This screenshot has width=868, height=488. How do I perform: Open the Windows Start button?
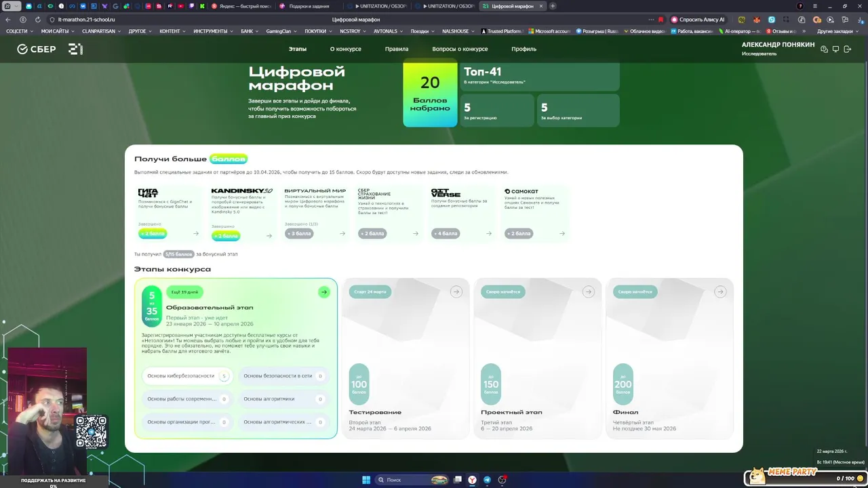pyautogui.click(x=366, y=480)
